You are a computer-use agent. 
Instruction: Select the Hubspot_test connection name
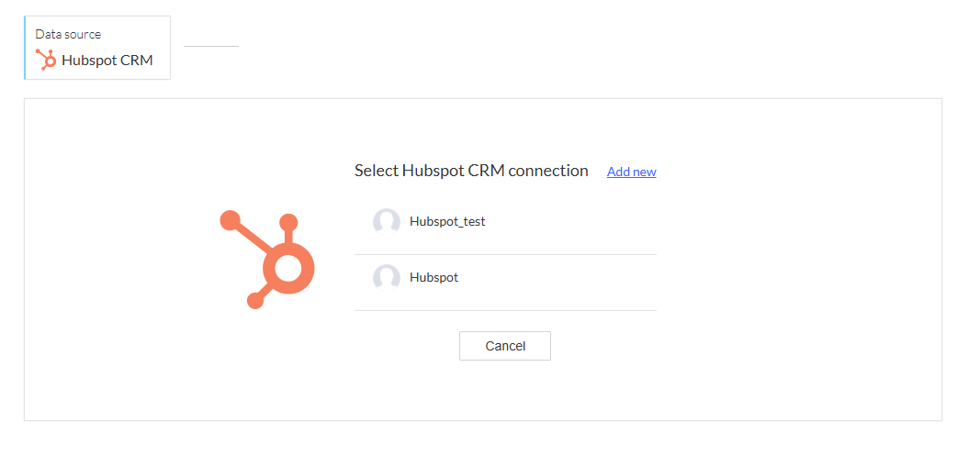pos(447,221)
